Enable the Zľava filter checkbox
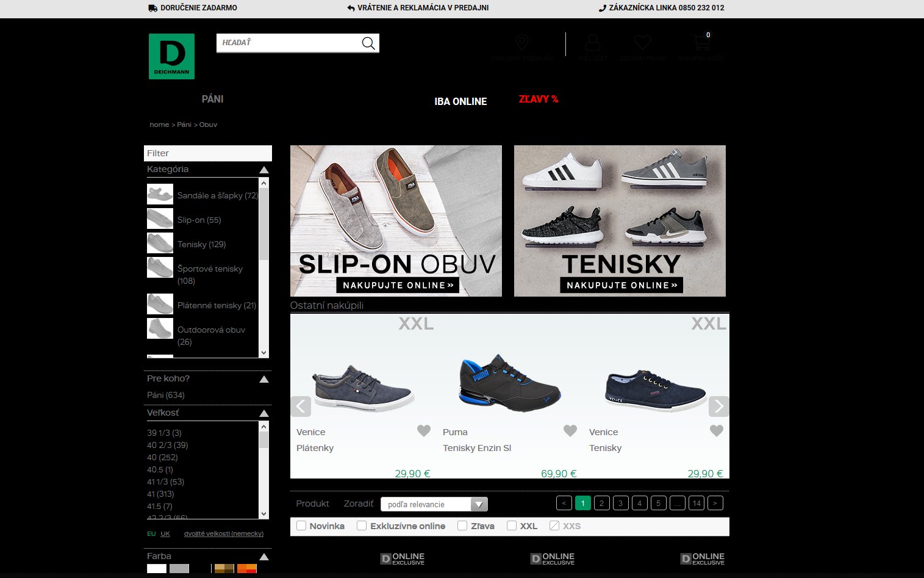 462,526
